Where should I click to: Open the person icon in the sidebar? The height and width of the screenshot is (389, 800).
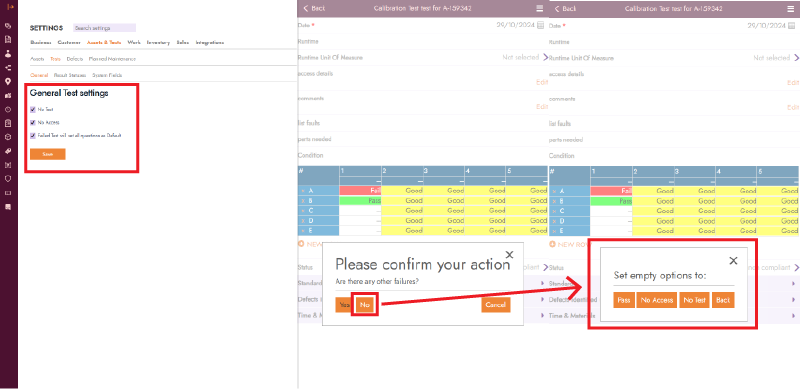tap(8, 54)
